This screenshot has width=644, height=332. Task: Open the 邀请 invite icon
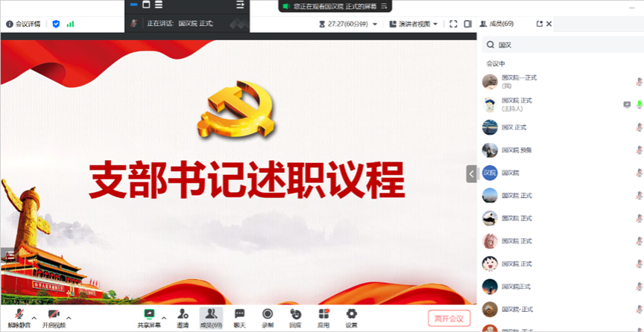[183, 314]
